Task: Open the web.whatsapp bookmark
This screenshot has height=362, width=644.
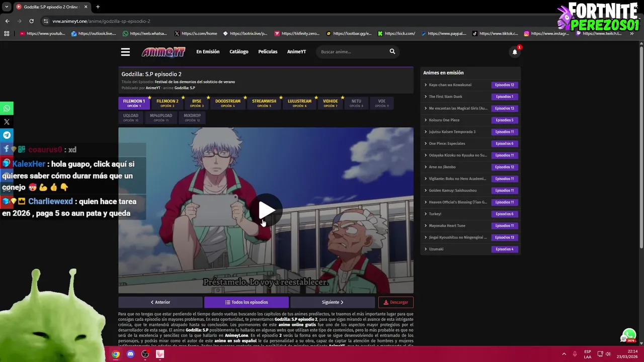Action: tap(145, 34)
